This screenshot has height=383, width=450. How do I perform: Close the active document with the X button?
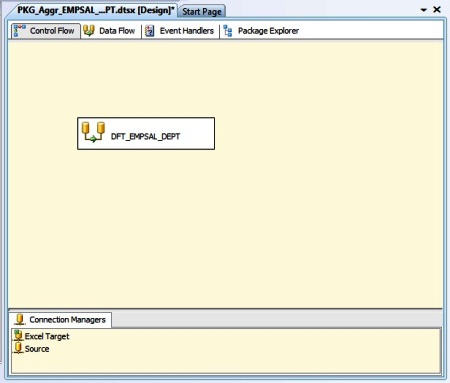pos(437,10)
